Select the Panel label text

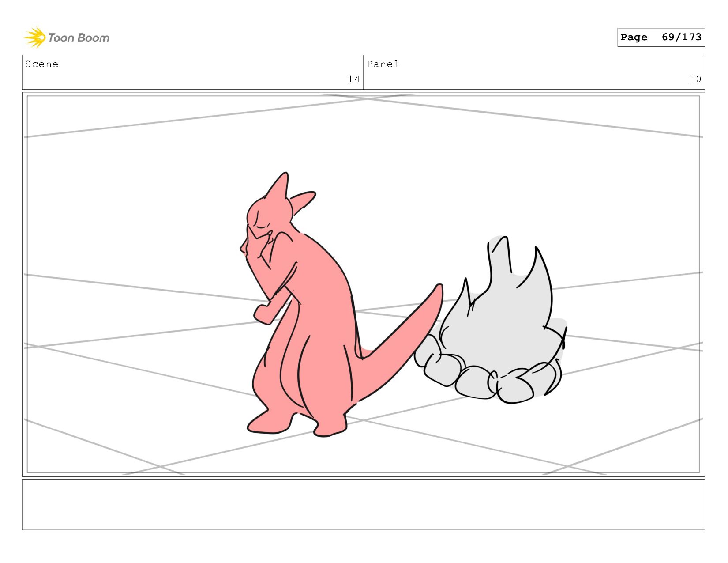pyautogui.click(x=383, y=64)
